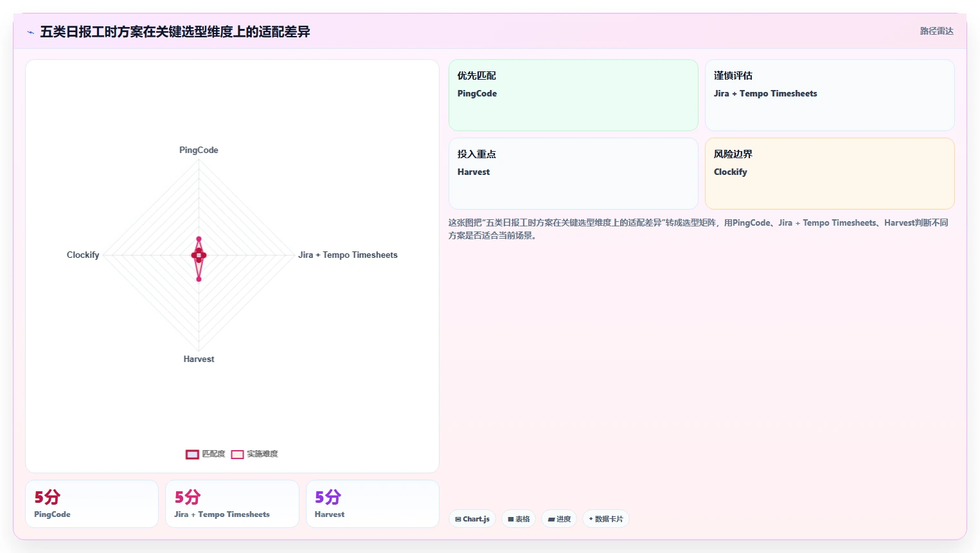The height and width of the screenshot is (553, 980).
Task: Click the chart title 五类日报工时方案
Action: tap(175, 32)
